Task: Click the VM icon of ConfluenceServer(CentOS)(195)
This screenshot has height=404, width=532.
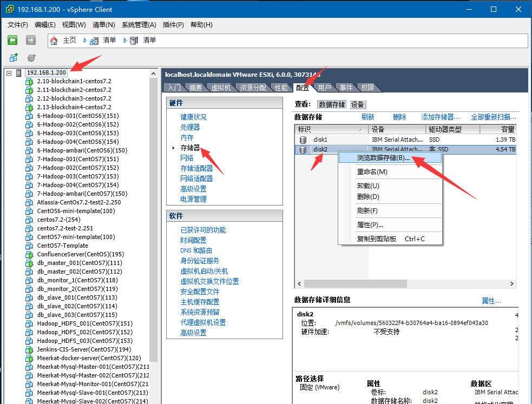Action: tap(30, 254)
